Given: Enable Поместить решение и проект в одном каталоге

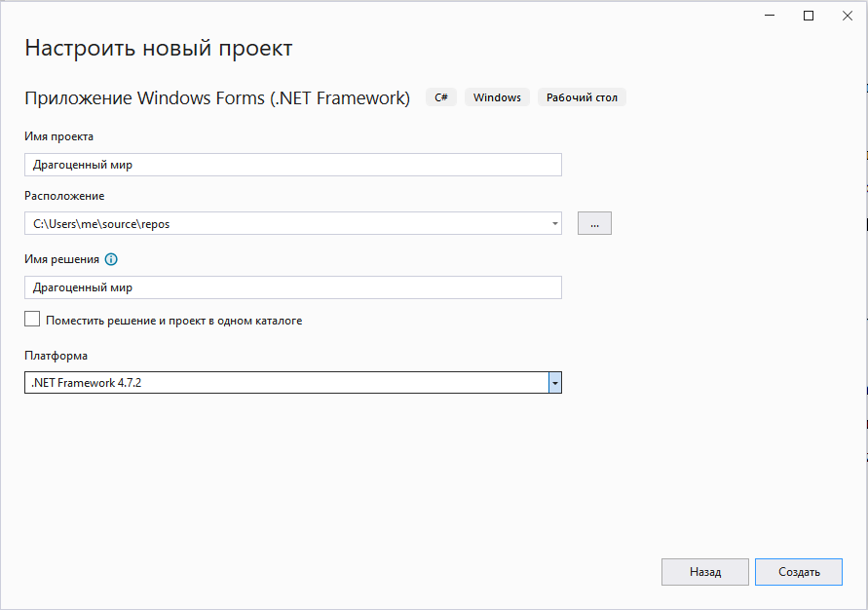Looking at the screenshot, I should (x=32, y=319).
